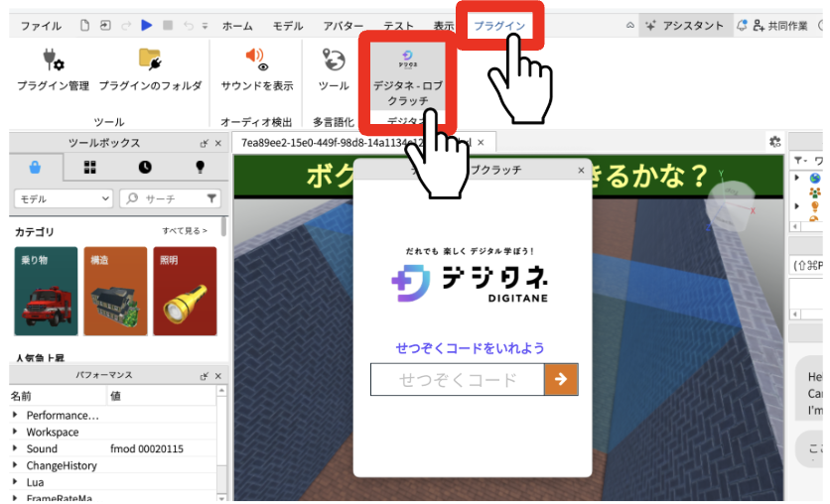The image size is (830, 504).
Task: Open the Toolbox search filter funnel icon
Action: (x=211, y=198)
